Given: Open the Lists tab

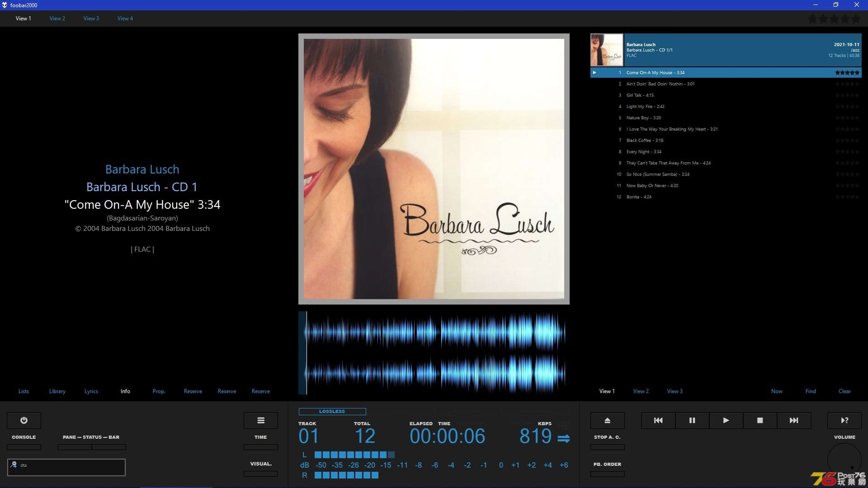Looking at the screenshot, I should (24, 391).
